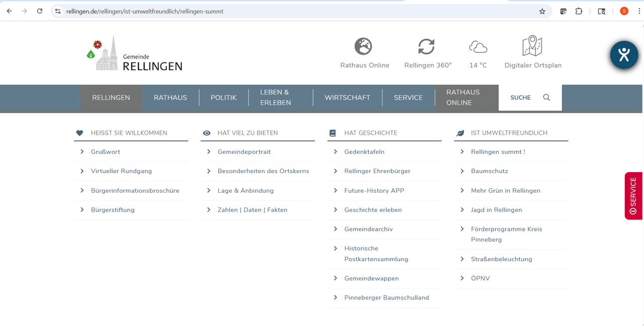The image size is (644, 326).
Task: Open the LEBEN & ERLEBEN menu
Action: [x=276, y=98]
